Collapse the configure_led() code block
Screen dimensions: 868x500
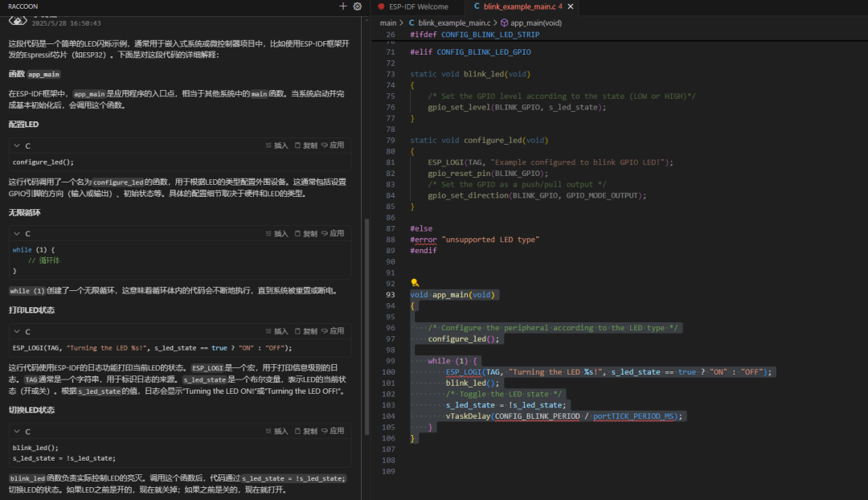(x=17, y=145)
